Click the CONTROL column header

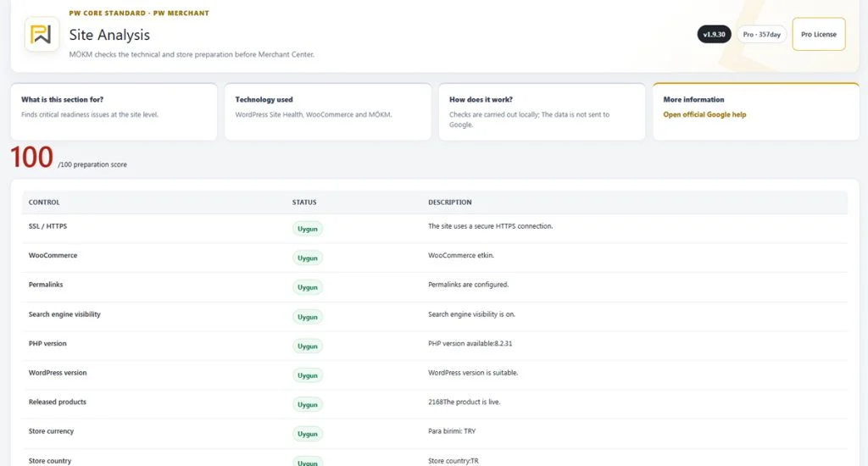[44, 202]
